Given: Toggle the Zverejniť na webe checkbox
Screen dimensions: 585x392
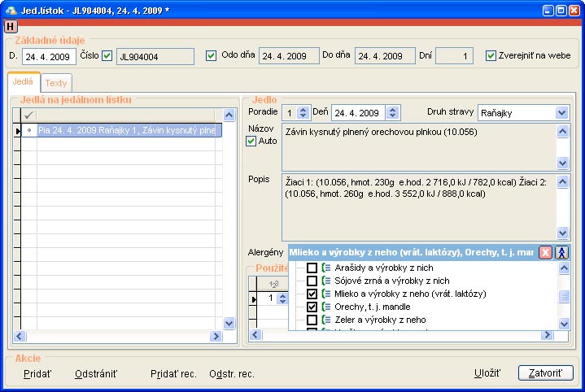Looking at the screenshot, I should (x=491, y=56).
